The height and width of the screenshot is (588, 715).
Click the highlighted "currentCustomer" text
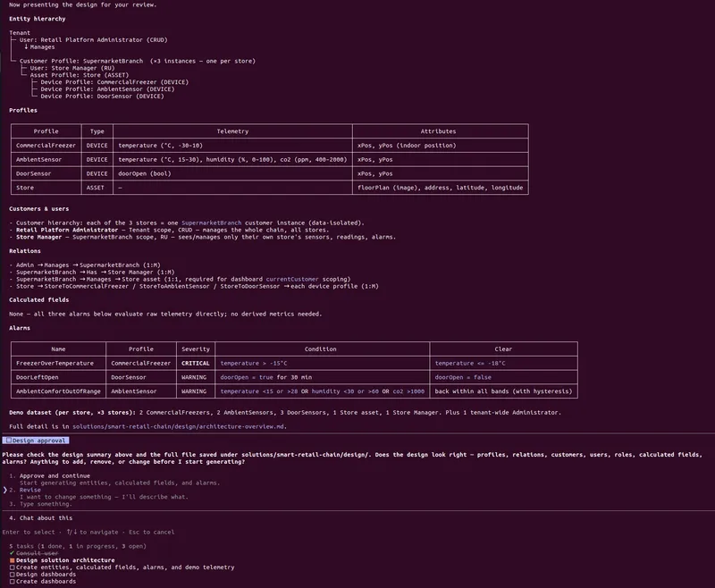pos(292,279)
